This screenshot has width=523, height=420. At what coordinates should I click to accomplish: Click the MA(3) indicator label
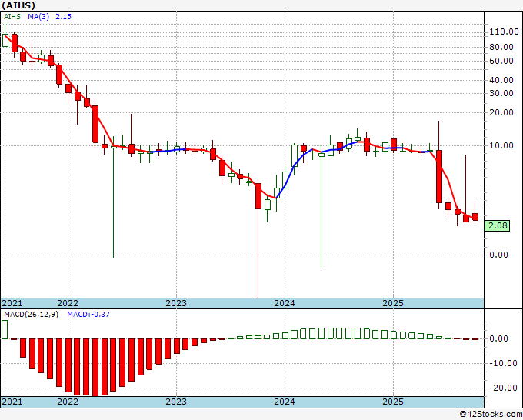click(x=38, y=17)
